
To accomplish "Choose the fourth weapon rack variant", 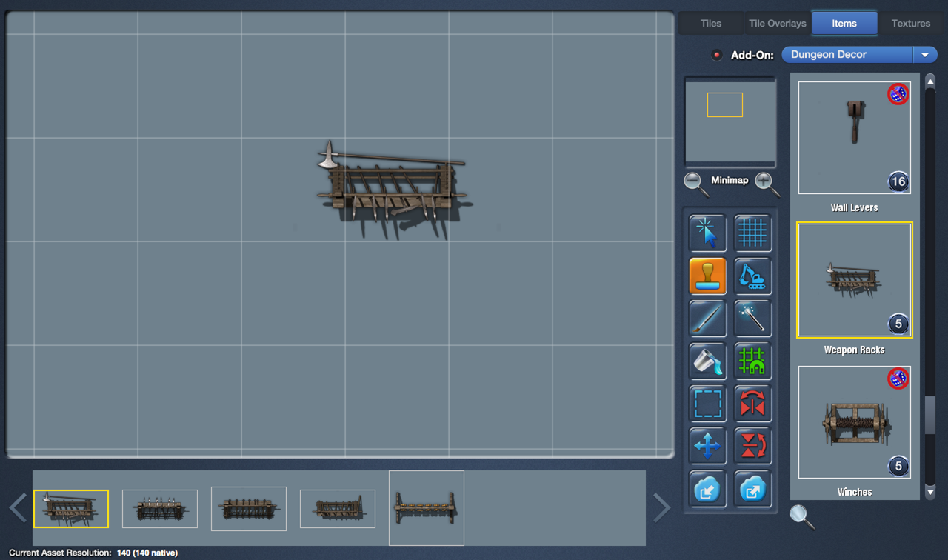I will [338, 509].
